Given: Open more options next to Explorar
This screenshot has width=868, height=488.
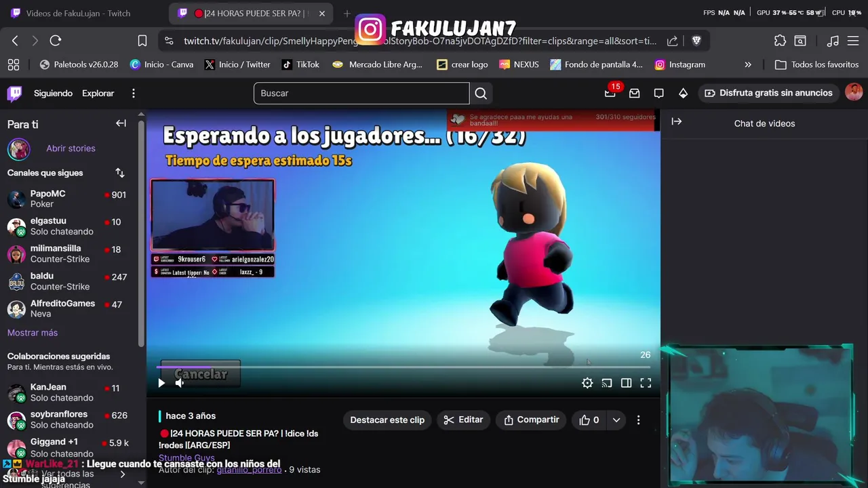Looking at the screenshot, I should tap(134, 94).
